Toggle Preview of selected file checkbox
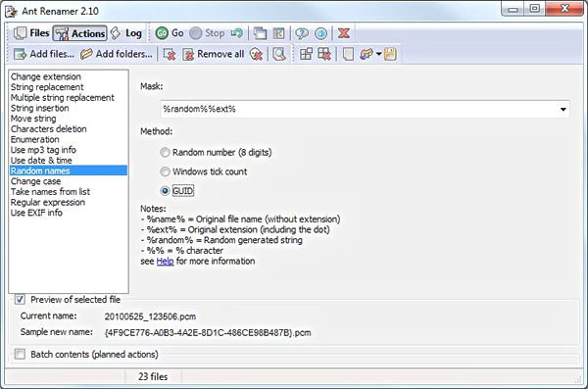 pos(20,300)
